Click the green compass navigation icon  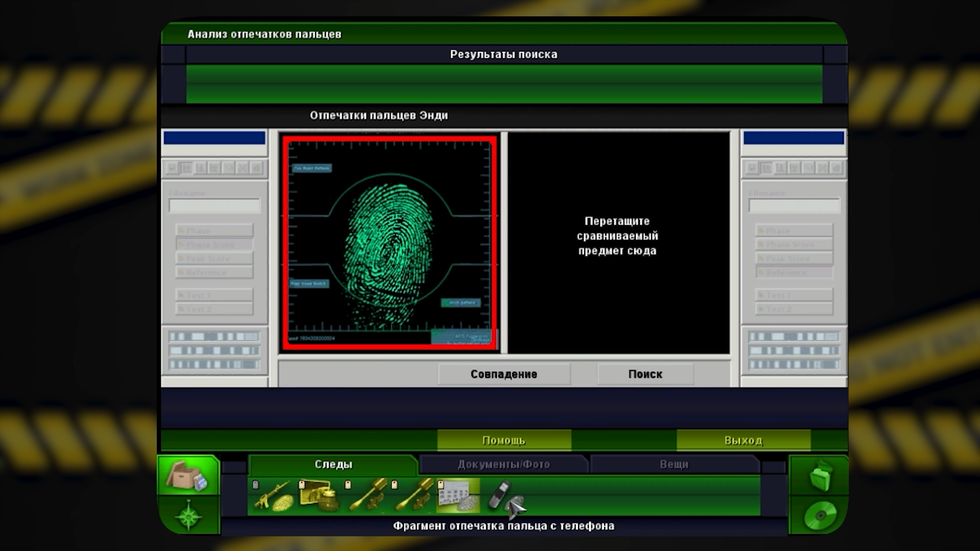pyautogui.click(x=188, y=516)
